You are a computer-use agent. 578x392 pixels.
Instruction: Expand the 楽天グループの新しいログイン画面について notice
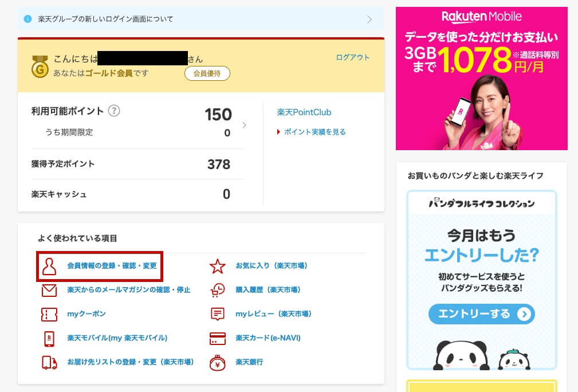pyautogui.click(x=200, y=19)
